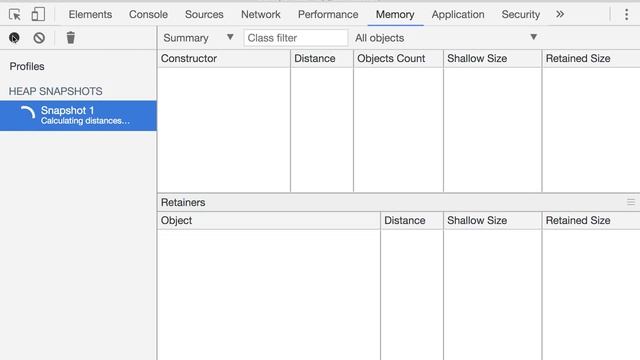Open the All objects filter dropdown
This screenshot has height=360, width=640.
pos(446,38)
